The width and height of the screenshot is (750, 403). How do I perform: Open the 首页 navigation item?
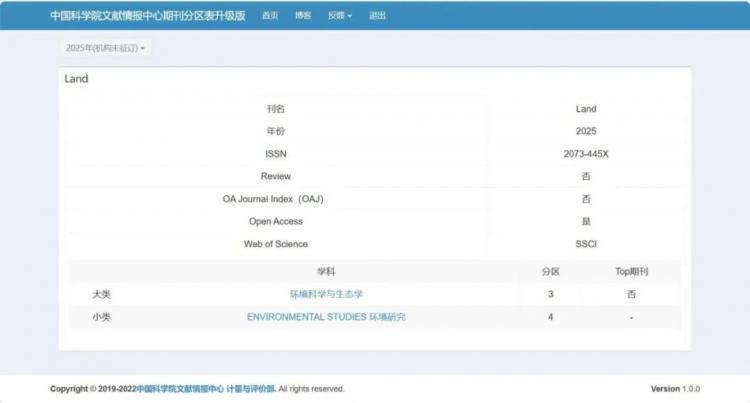(x=270, y=16)
